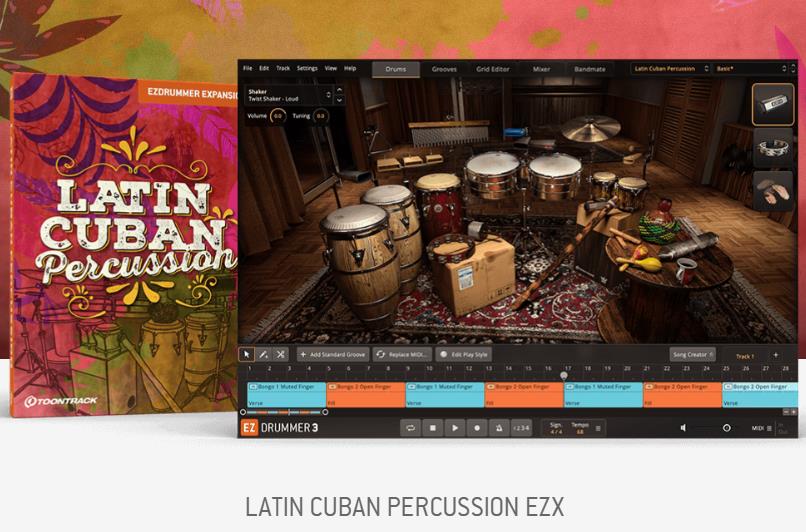The width and height of the screenshot is (806, 532).
Task: Click the Stop transport button
Action: click(x=433, y=428)
